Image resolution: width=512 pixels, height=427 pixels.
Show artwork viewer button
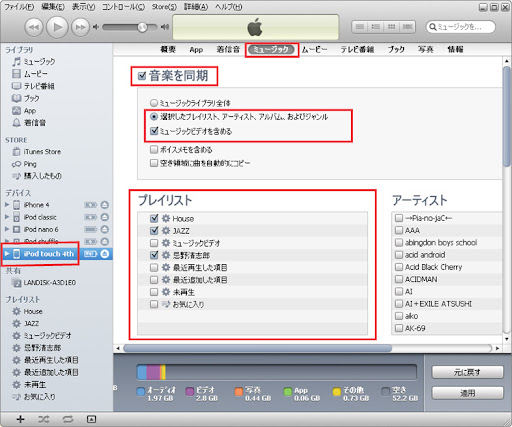[x=91, y=419]
